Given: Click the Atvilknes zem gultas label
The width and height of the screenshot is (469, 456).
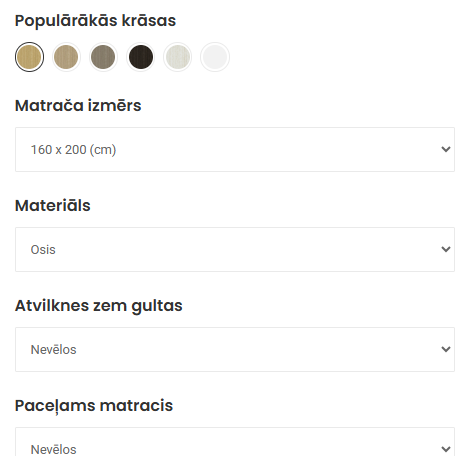Looking at the screenshot, I should [99, 306].
